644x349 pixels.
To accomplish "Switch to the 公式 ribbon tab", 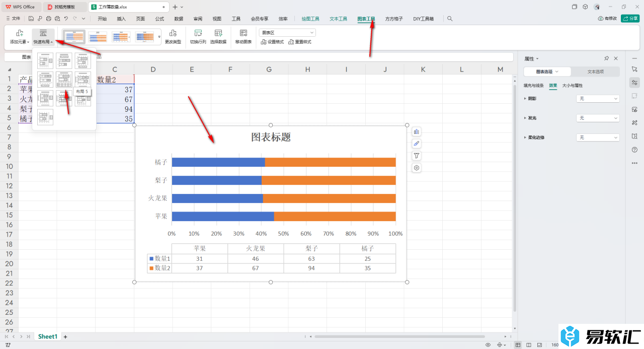I will tap(159, 19).
